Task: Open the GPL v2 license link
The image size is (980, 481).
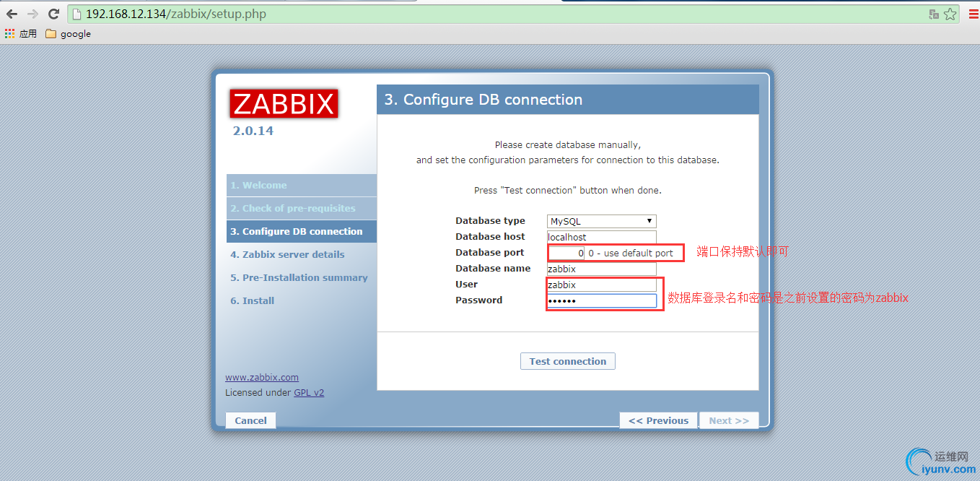Action: [x=309, y=393]
